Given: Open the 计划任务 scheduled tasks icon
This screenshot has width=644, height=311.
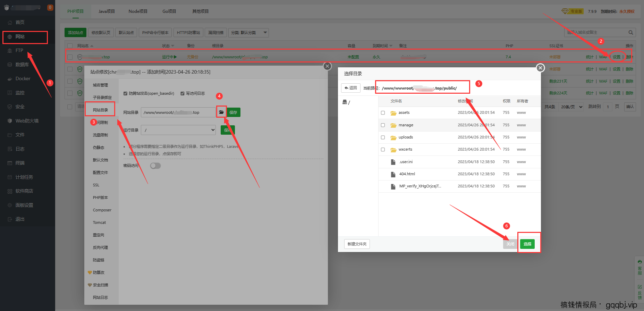Looking at the screenshot, I should tap(10, 177).
